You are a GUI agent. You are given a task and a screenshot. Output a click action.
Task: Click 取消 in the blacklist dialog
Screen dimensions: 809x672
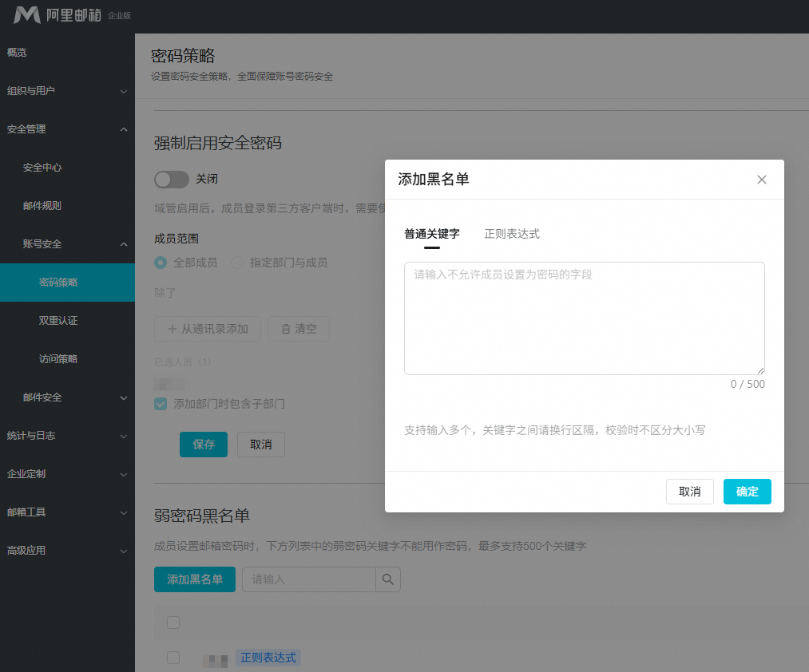(x=690, y=492)
